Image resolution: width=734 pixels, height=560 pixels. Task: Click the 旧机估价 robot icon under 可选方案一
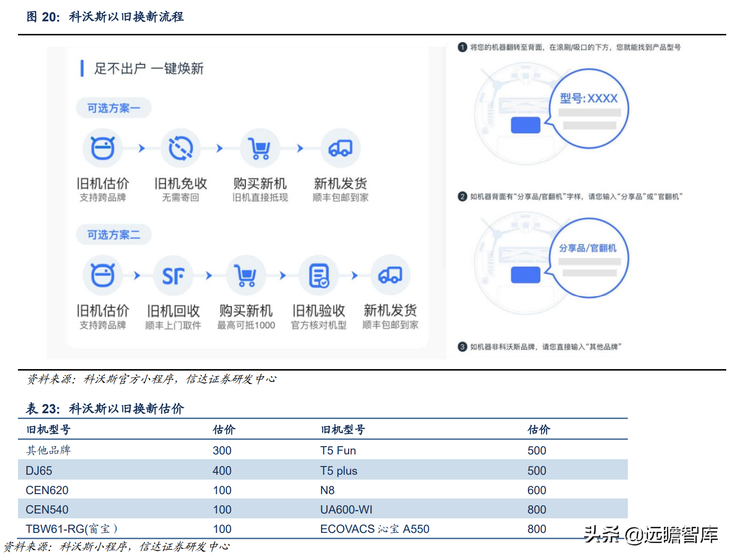[x=103, y=148]
